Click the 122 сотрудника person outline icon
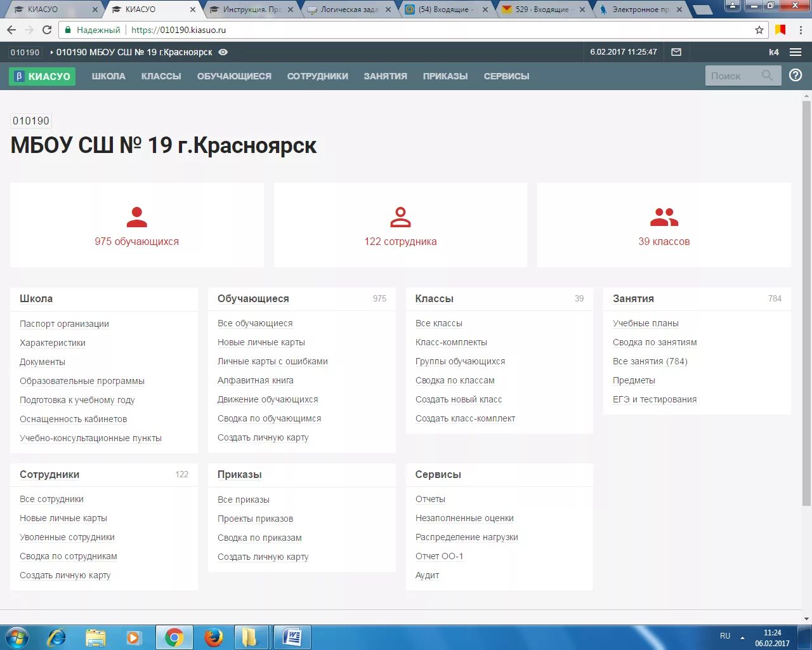Viewport: 812px width, 650px height. pos(400,217)
